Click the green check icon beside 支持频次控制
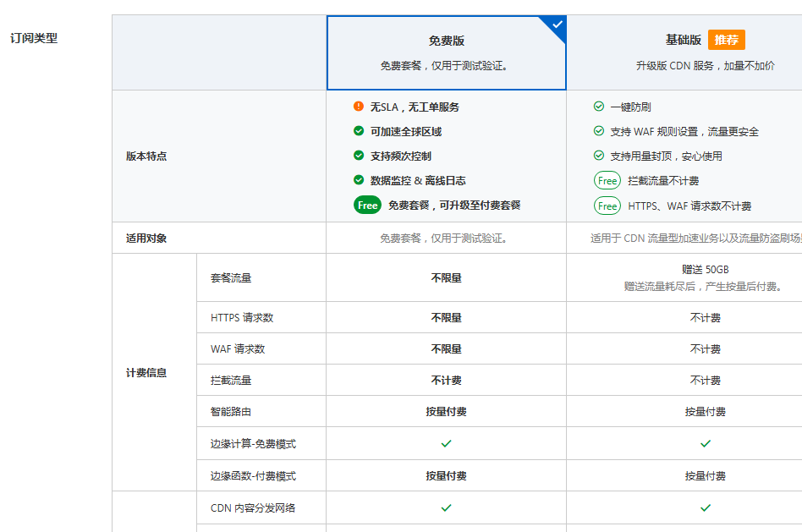The image size is (802, 532). 359,156
